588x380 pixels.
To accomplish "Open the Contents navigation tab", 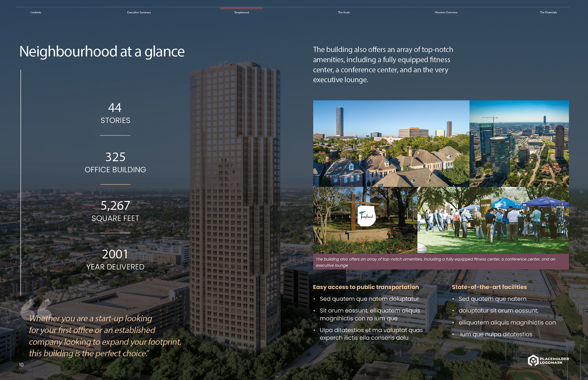I will [x=36, y=12].
